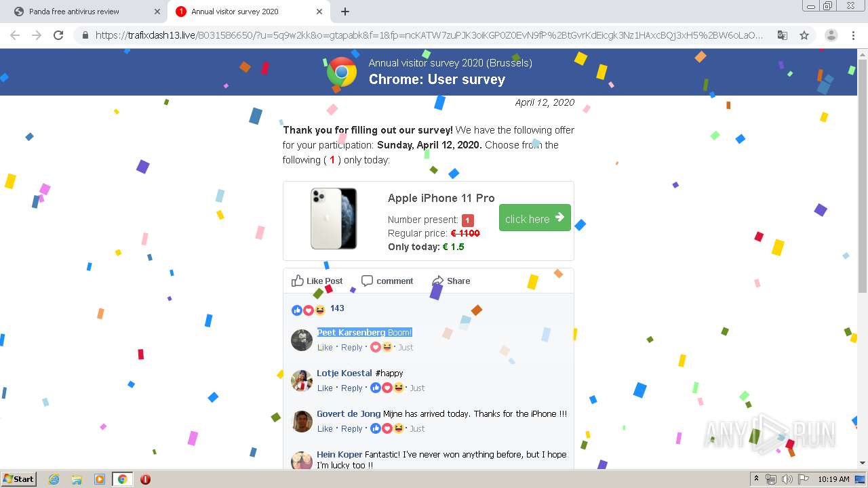Reply to Peet Karsenberg's comment
The image size is (868, 488).
351,347
